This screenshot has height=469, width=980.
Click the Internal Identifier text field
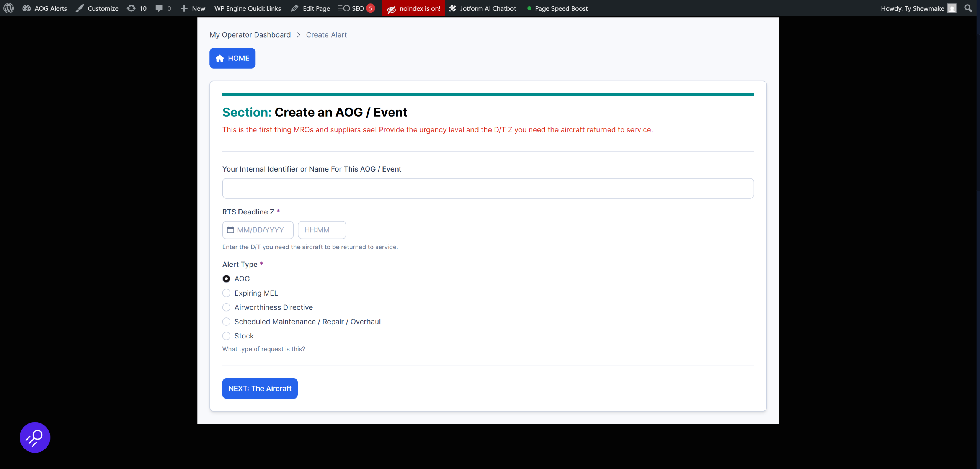pos(488,188)
